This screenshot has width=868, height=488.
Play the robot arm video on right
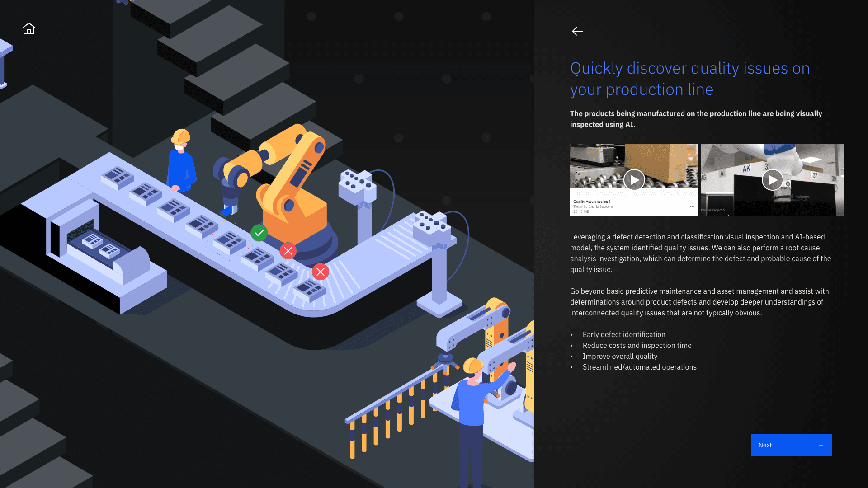pyautogui.click(x=772, y=180)
